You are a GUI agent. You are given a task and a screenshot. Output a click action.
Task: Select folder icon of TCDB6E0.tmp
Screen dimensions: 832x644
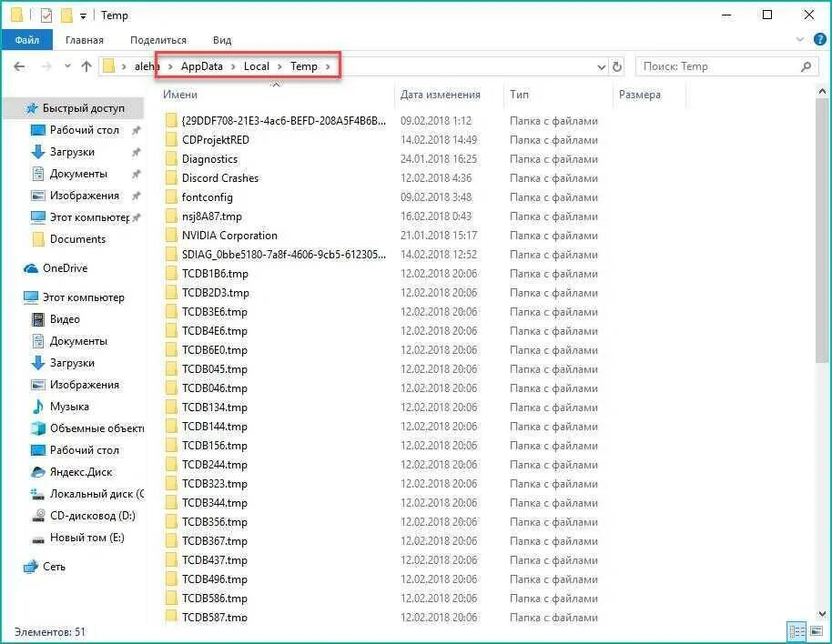tap(171, 350)
